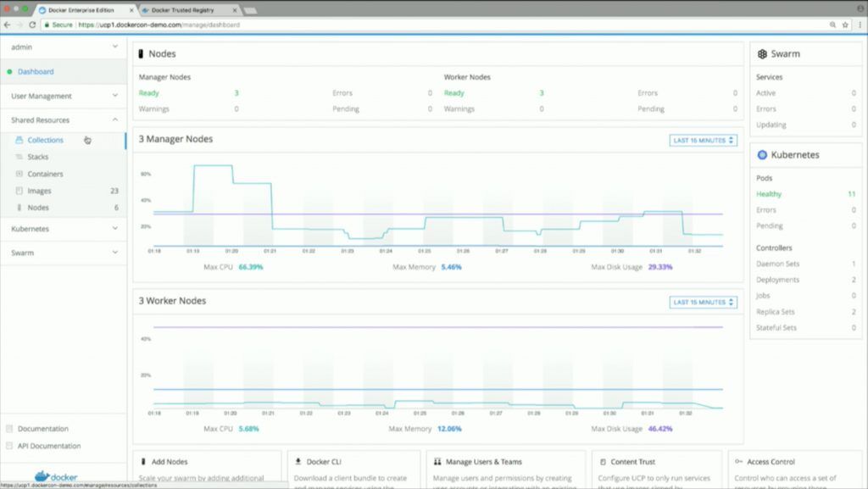Click the Access Control card title
The width and height of the screenshot is (868, 489).
[x=771, y=461]
